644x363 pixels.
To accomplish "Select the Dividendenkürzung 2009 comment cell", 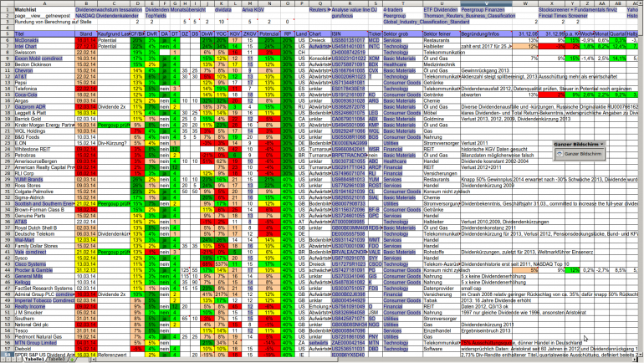I will pos(486,186).
